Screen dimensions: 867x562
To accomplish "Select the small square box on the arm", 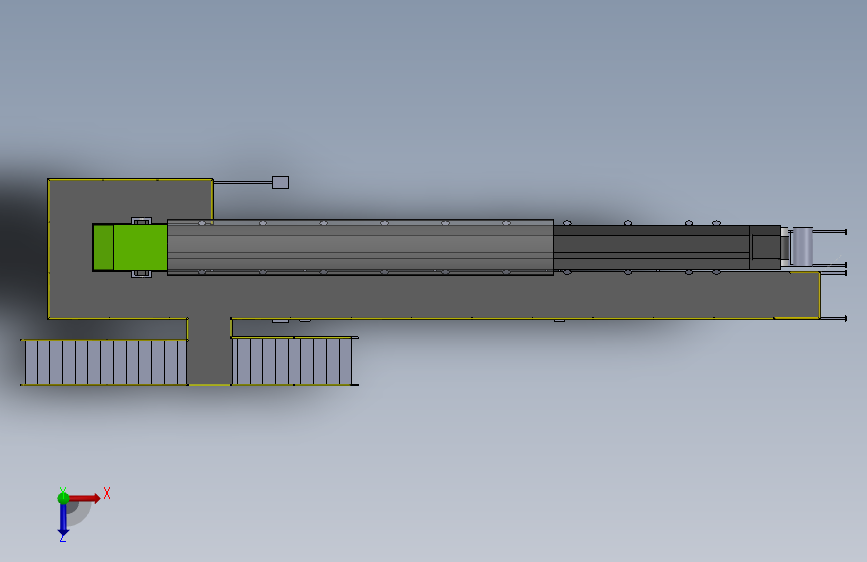I will click(280, 182).
